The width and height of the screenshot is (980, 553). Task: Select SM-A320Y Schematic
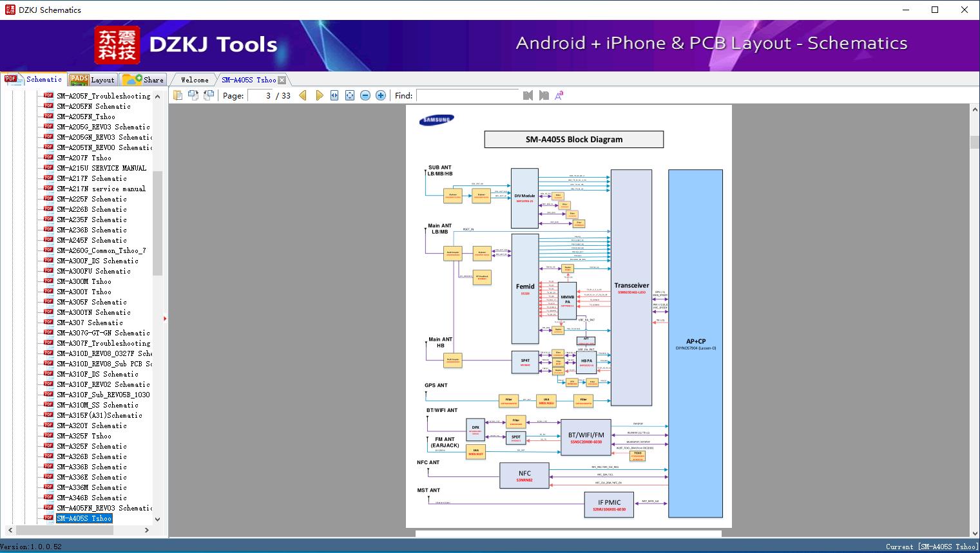[x=91, y=426]
